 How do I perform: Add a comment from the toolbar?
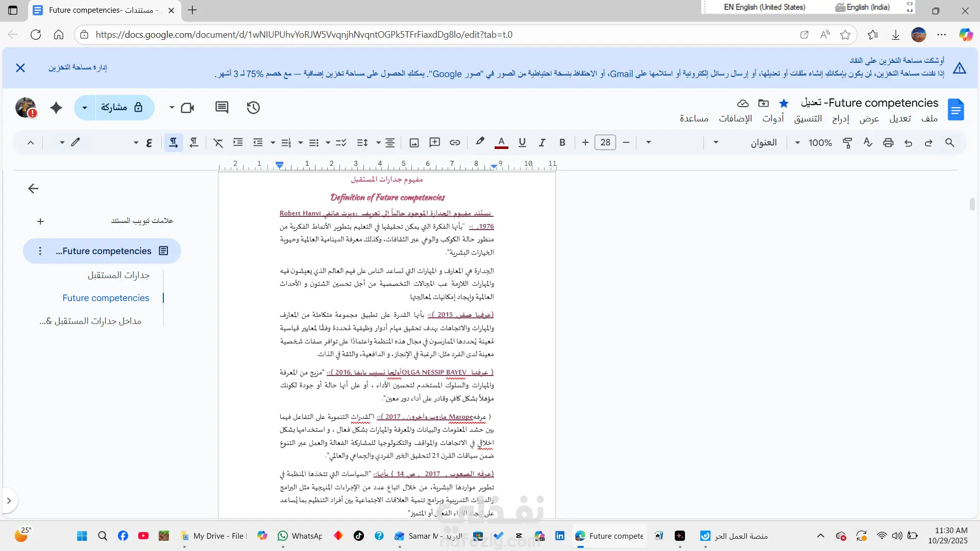click(434, 142)
